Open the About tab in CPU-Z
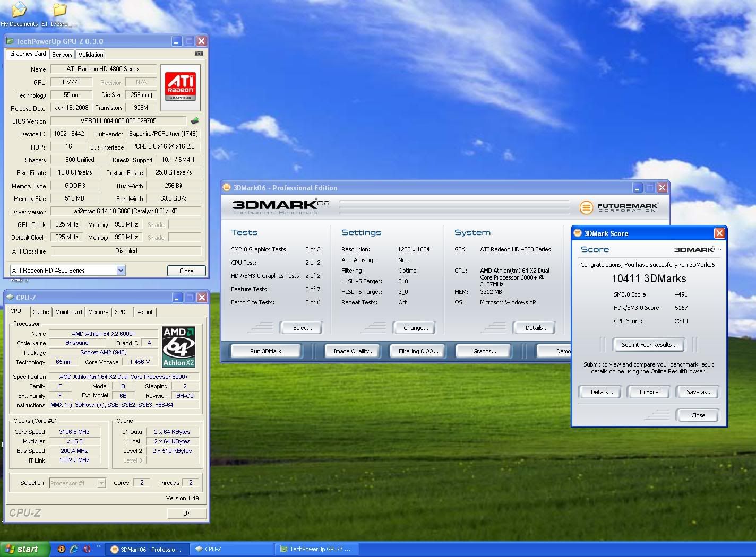The image size is (756, 557). (x=145, y=312)
